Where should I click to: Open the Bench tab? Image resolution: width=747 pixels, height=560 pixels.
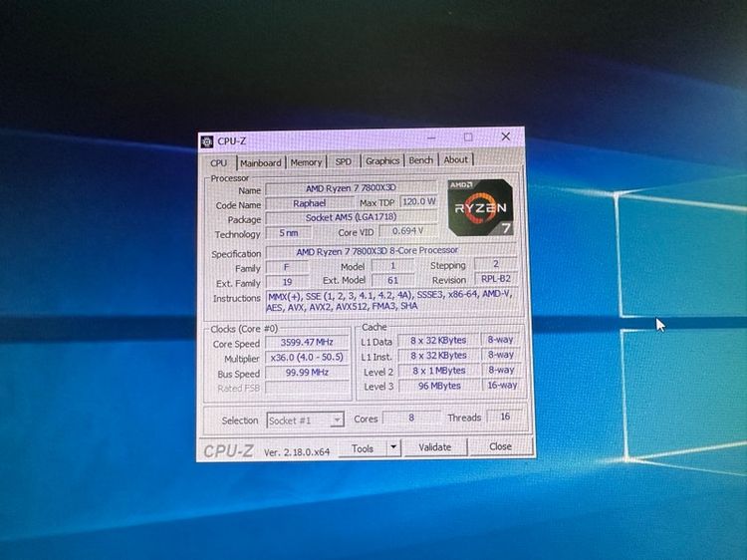421,160
